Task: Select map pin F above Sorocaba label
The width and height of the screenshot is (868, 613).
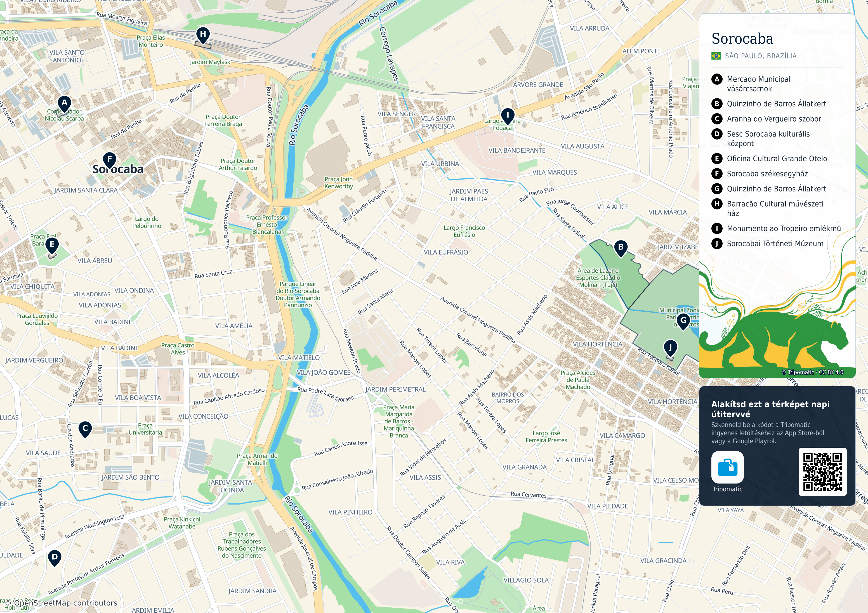Action: click(110, 160)
